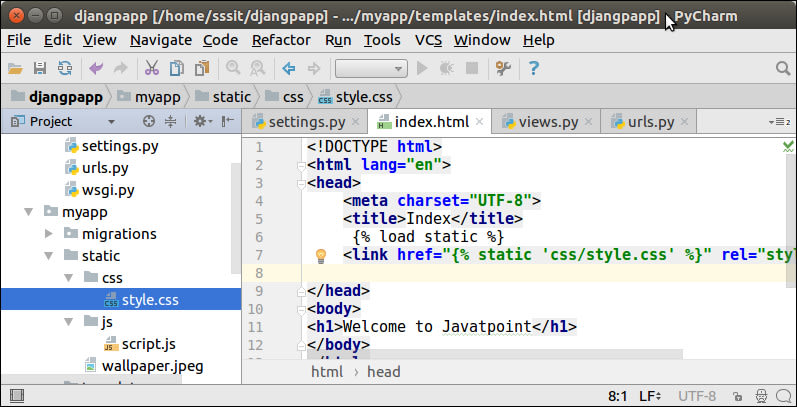Expand the migrations folder
Image resolution: width=797 pixels, height=407 pixels.
48,234
